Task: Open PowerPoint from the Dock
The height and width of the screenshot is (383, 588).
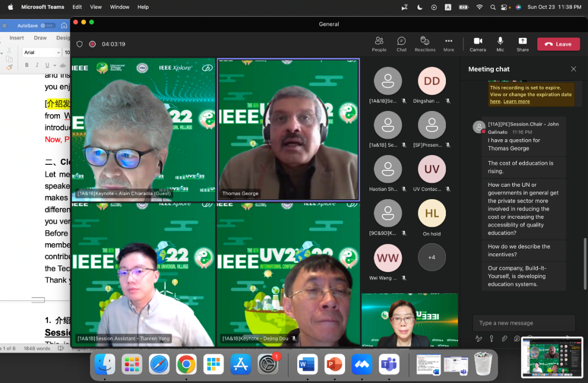Action: tap(334, 364)
